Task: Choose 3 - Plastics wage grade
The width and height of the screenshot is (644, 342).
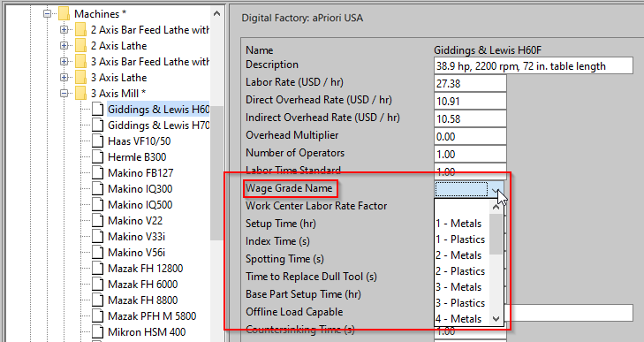Action: 460,303
